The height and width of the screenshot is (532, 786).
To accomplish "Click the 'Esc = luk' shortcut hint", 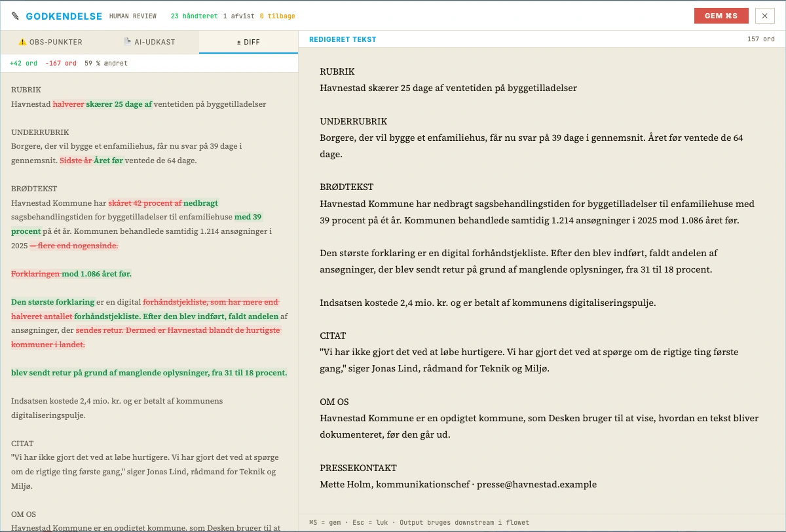I will pyautogui.click(x=373, y=522).
